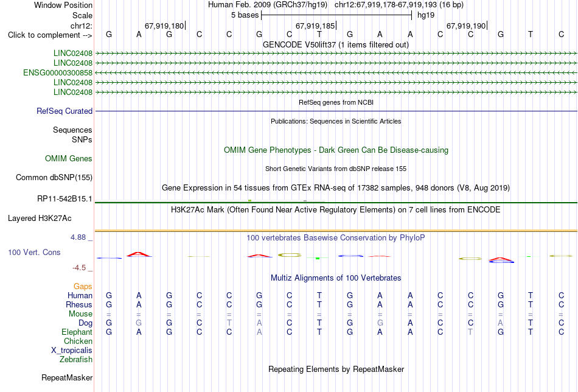Open 'Multiz Alignments of 100 Vertebrates' title

336,278
